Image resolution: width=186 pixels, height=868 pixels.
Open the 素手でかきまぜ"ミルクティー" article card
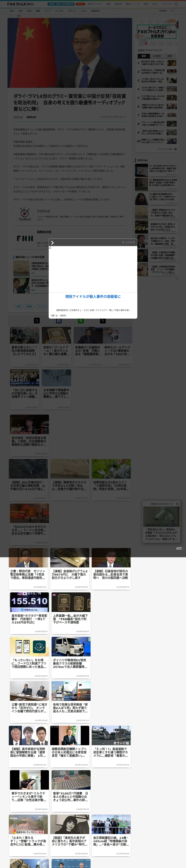(x=29, y=791)
